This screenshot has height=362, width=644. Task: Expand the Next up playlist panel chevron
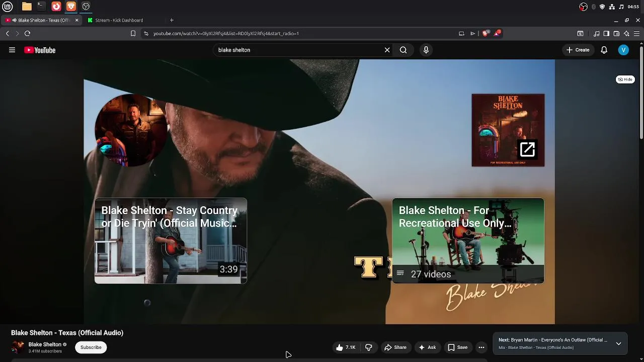pos(618,343)
